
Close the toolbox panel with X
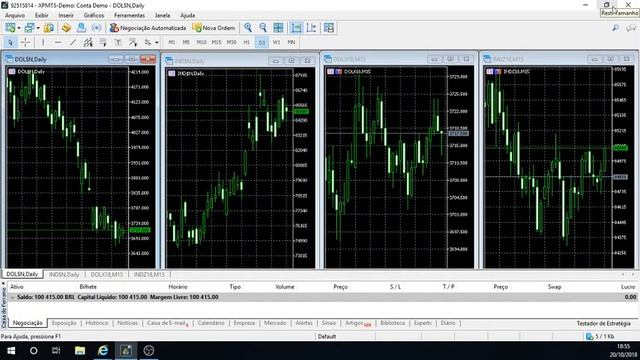click(3, 283)
